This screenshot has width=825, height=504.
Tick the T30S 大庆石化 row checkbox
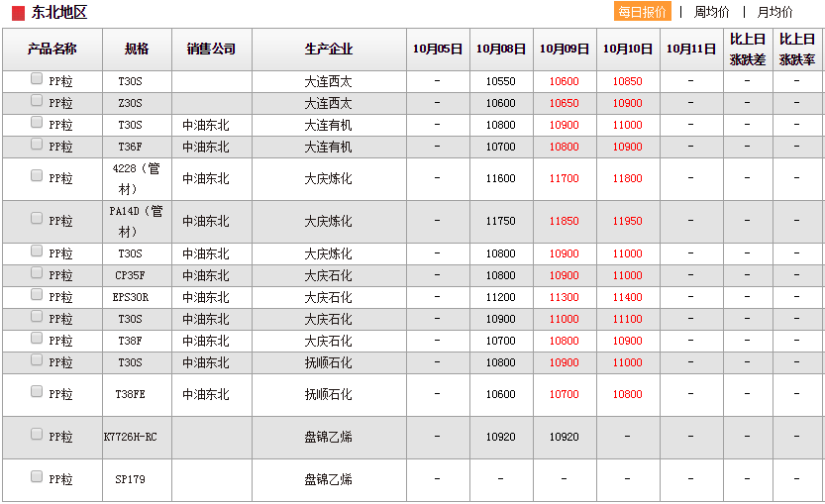pos(37,316)
